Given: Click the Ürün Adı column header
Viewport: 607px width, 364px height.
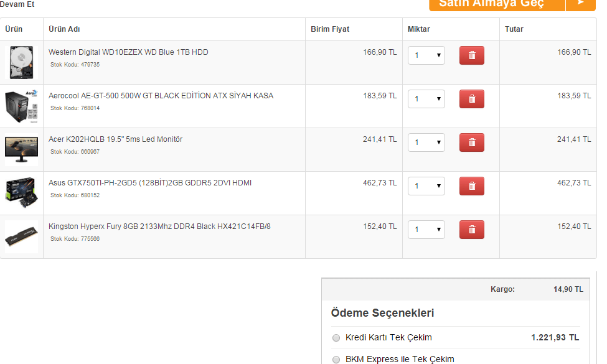Looking at the screenshot, I should point(64,29).
